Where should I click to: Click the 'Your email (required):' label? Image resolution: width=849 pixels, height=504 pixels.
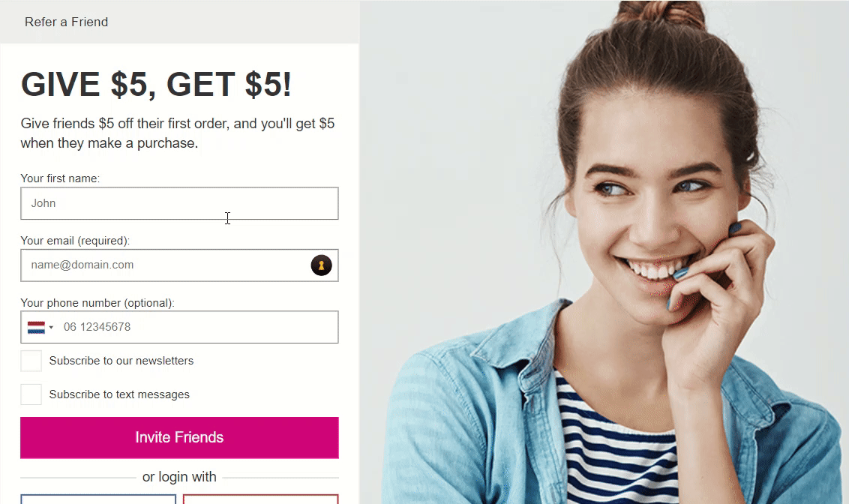(x=75, y=240)
